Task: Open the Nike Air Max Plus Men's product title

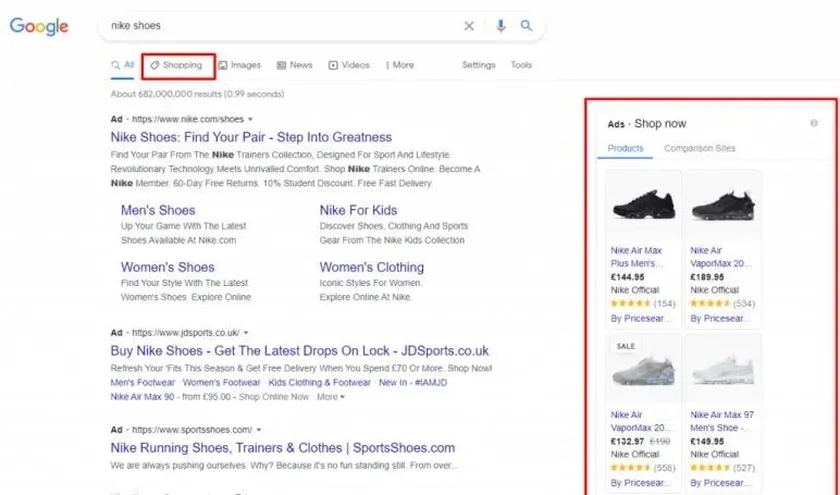Action: (637, 257)
